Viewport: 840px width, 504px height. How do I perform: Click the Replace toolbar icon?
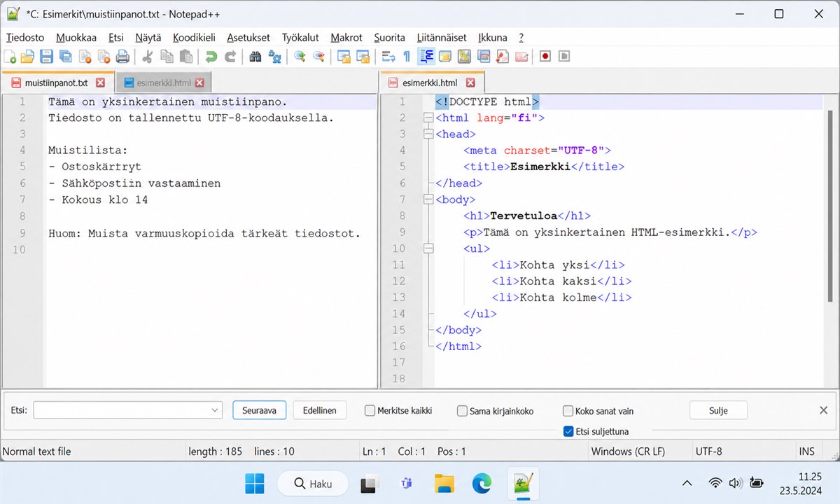click(x=274, y=57)
